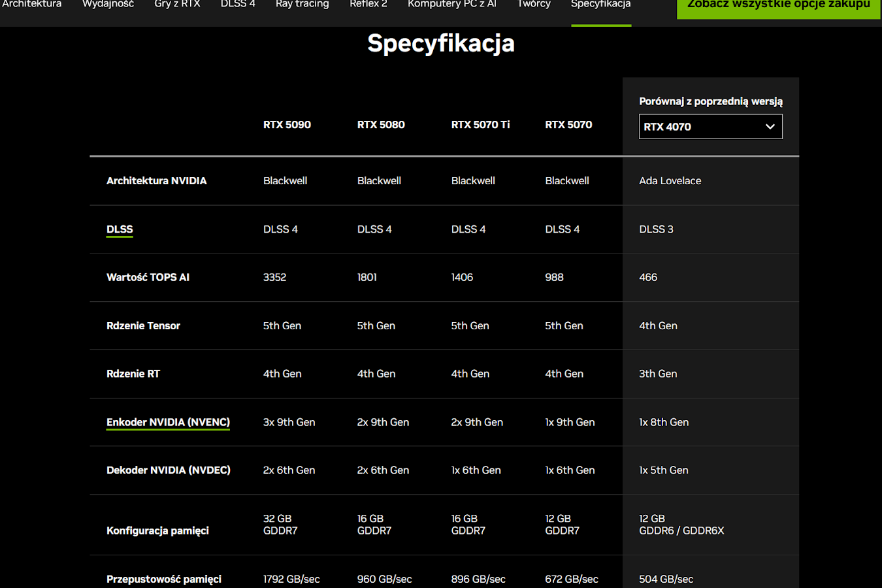
Task: Select 1x 6th Gen decoder for RTX 5070 Ti
Action: (x=476, y=470)
